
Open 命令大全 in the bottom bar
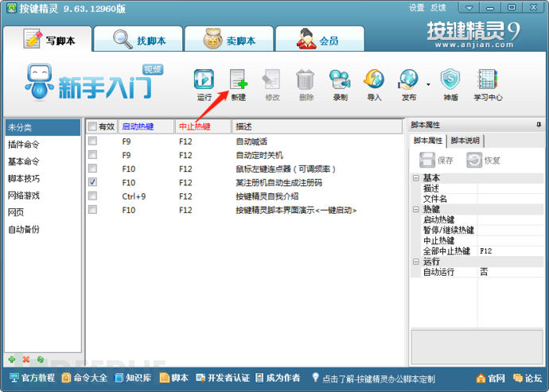click(x=84, y=378)
